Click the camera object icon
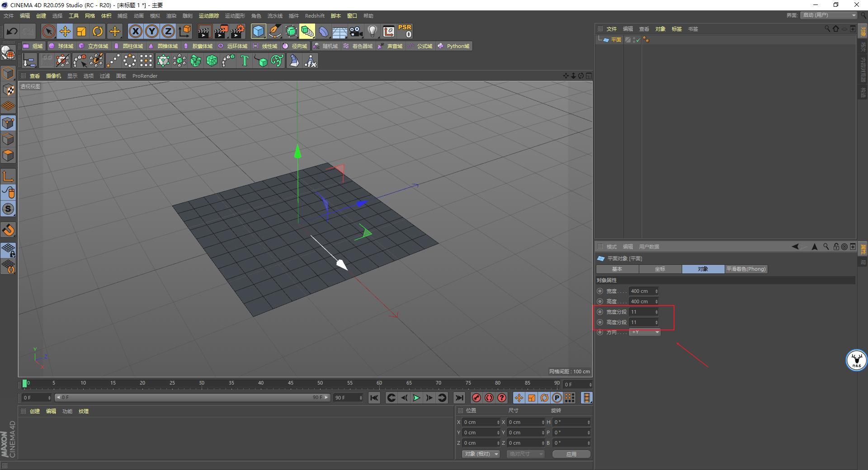868x470 pixels. (356, 31)
